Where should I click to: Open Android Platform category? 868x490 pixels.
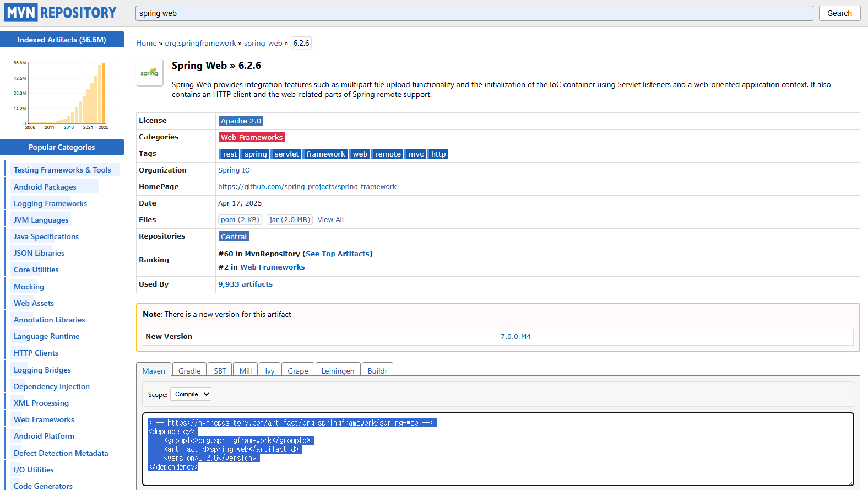(44, 436)
